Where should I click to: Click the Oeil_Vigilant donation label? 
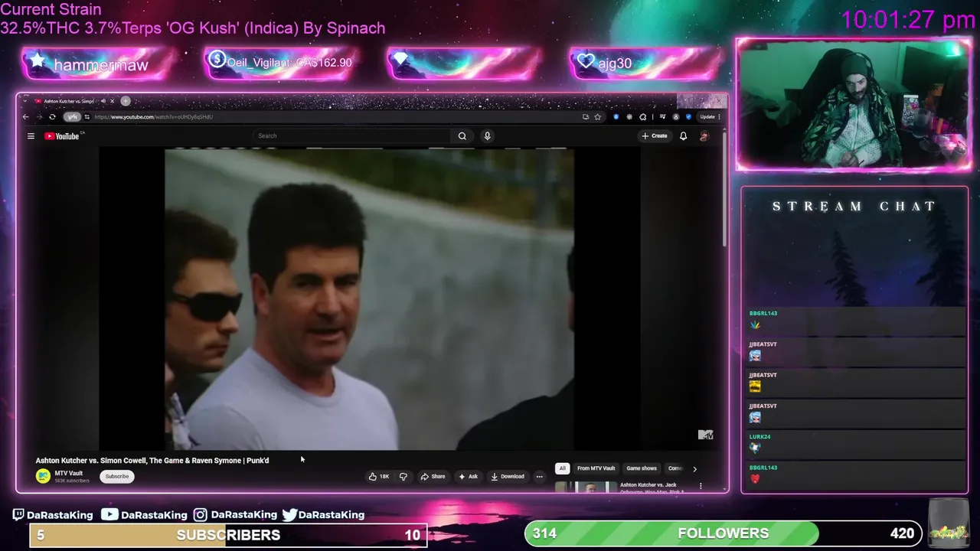289,63
